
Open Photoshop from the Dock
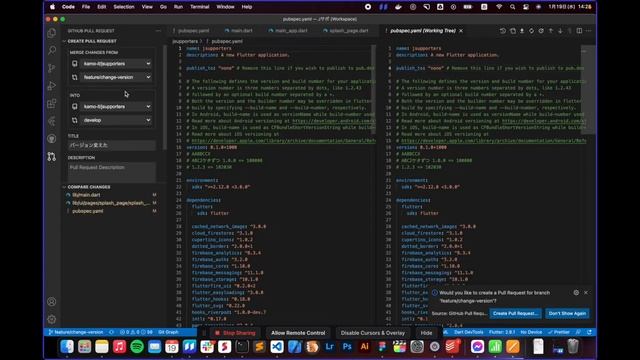coord(347,347)
